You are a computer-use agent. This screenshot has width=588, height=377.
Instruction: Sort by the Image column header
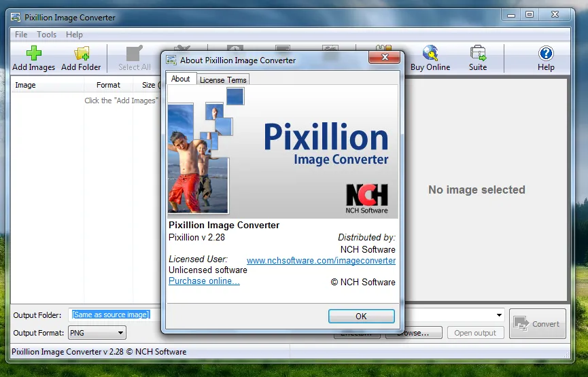click(48, 85)
